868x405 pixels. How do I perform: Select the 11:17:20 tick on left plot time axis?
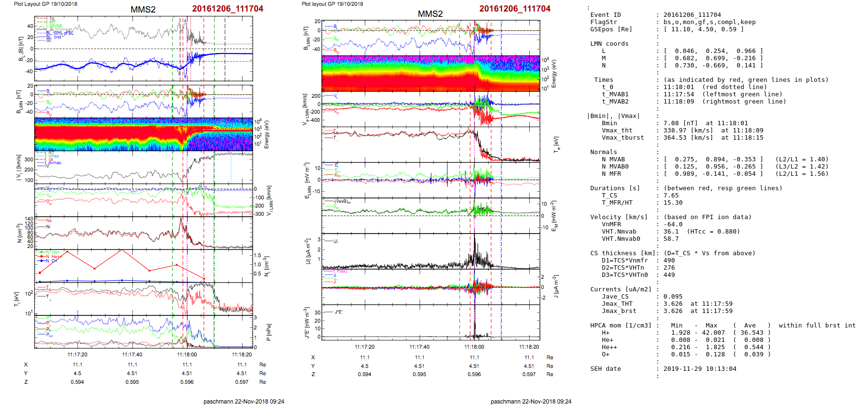point(77,354)
